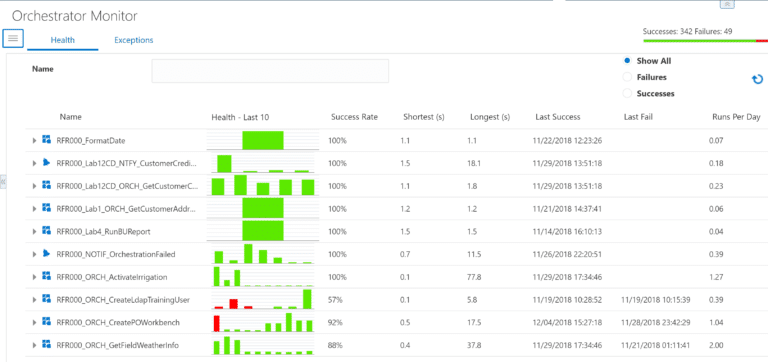Open the hamburger navigation menu
Image resolution: width=768 pixels, height=362 pixels.
13,38
